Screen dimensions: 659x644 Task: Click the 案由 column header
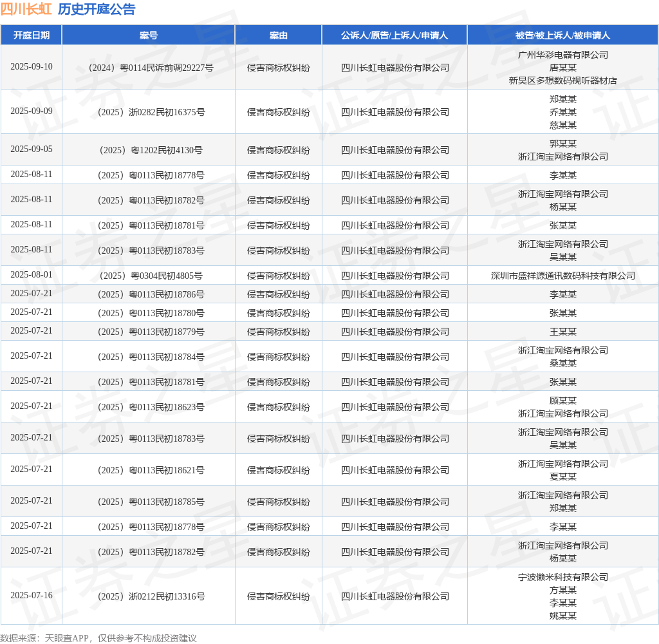278,35
